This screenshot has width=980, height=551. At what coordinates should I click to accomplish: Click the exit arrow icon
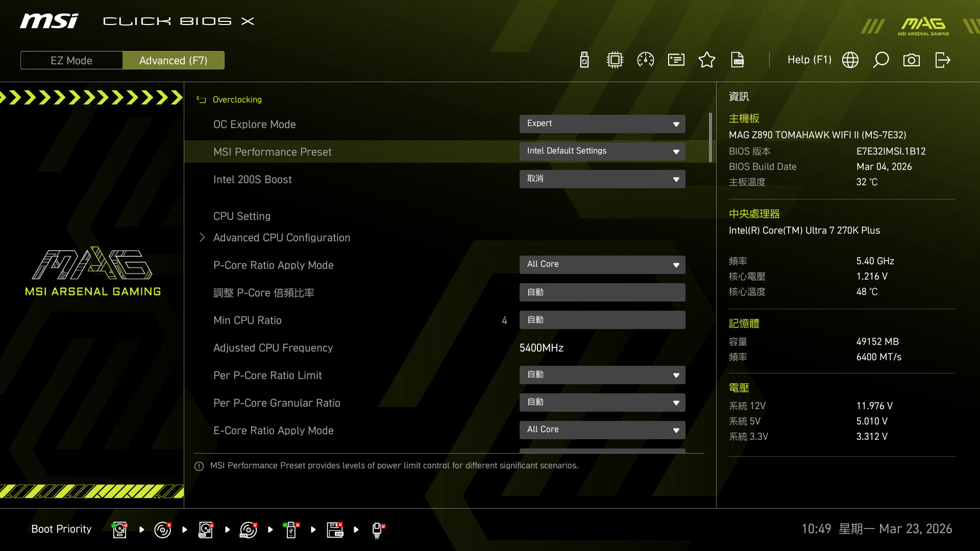(x=942, y=60)
